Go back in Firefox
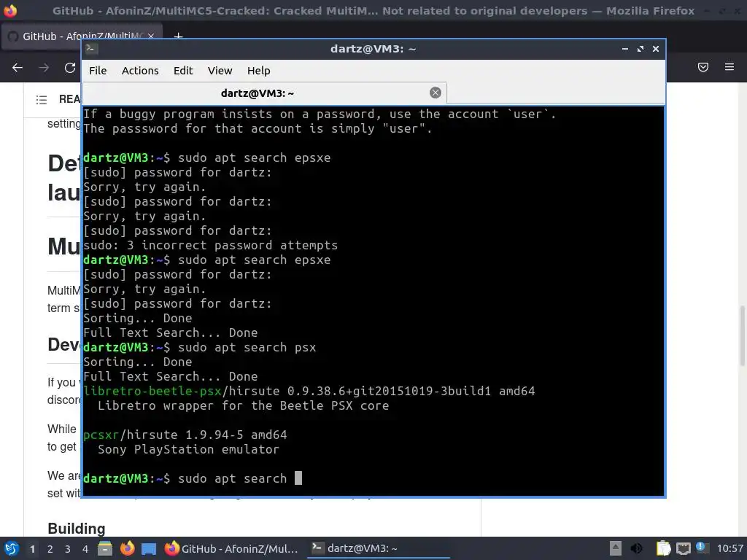 (x=18, y=68)
